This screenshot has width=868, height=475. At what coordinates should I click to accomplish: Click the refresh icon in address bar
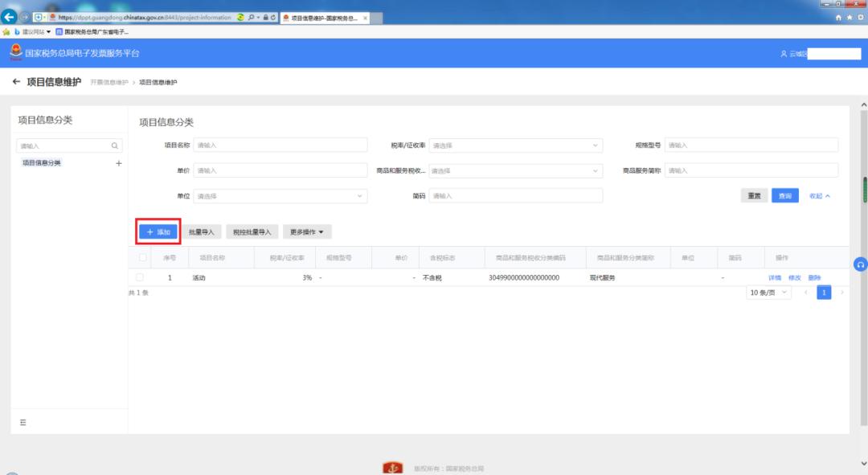click(273, 17)
